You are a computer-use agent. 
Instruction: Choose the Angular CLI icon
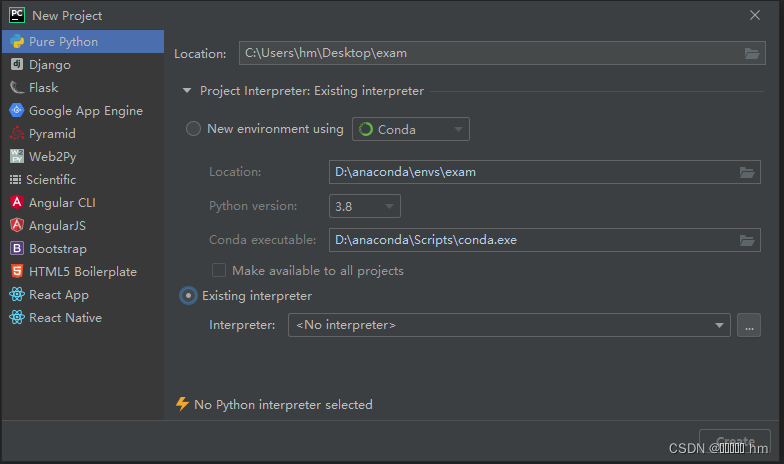pyautogui.click(x=16, y=202)
